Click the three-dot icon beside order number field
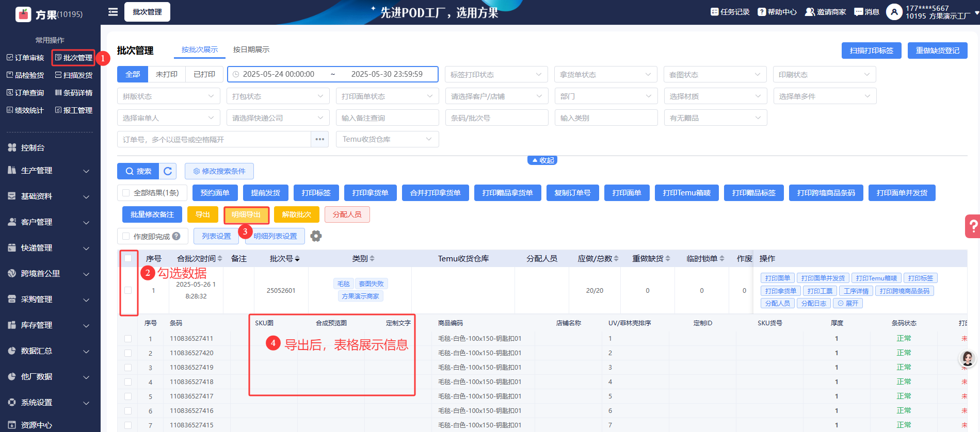Image resolution: width=980 pixels, height=432 pixels. tap(320, 139)
